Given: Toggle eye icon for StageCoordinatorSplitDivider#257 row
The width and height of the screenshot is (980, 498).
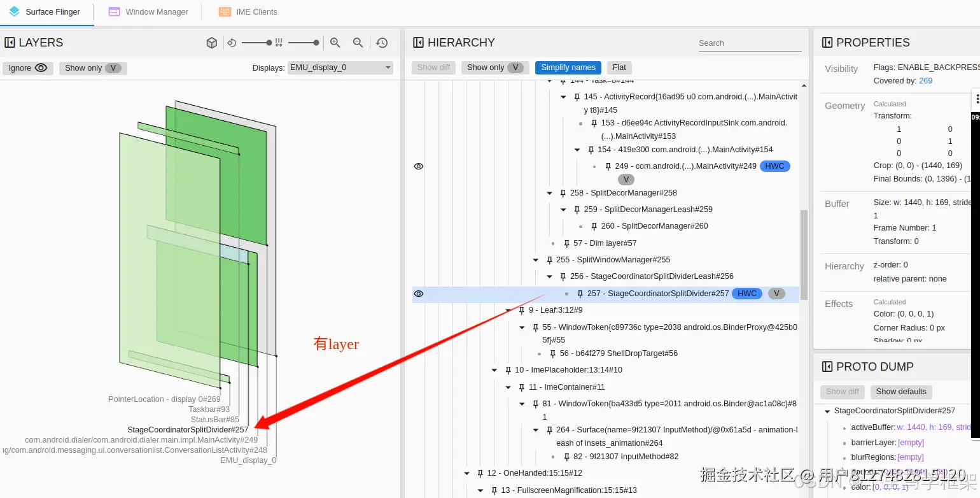Looking at the screenshot, I should (419, 294).
